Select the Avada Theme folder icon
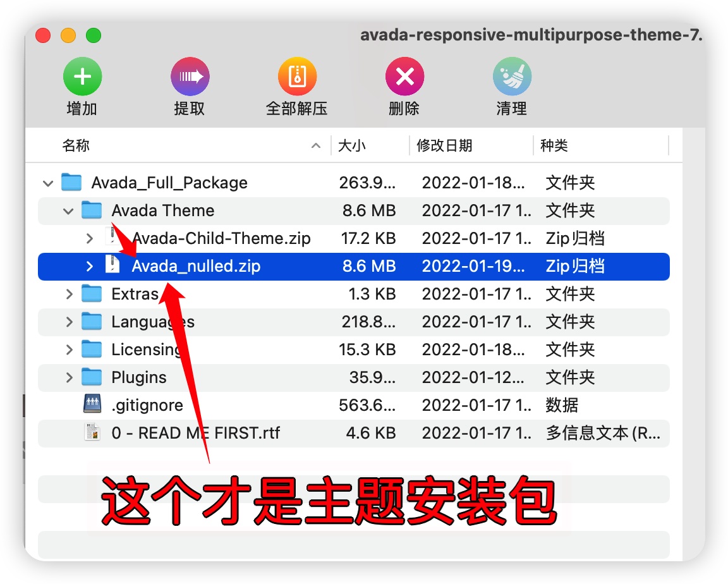728x584 pixels. pyautogui.click(x=92, y=210)
